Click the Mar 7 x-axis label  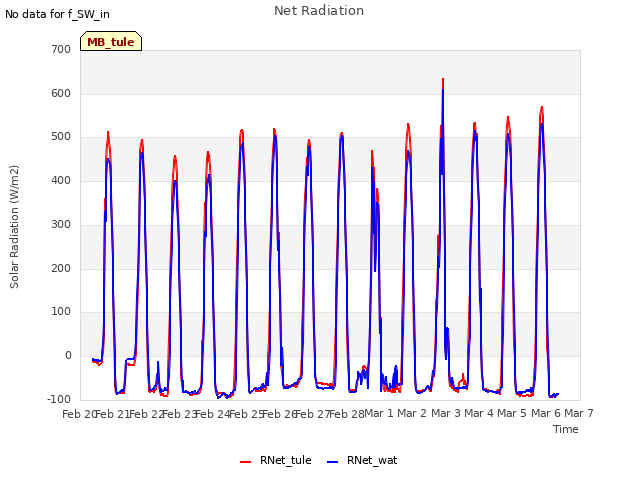click(x=579, y=413)
